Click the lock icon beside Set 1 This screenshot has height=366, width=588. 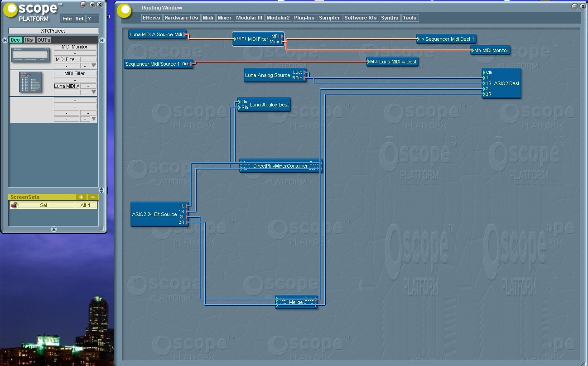click(x=14, y=205)
